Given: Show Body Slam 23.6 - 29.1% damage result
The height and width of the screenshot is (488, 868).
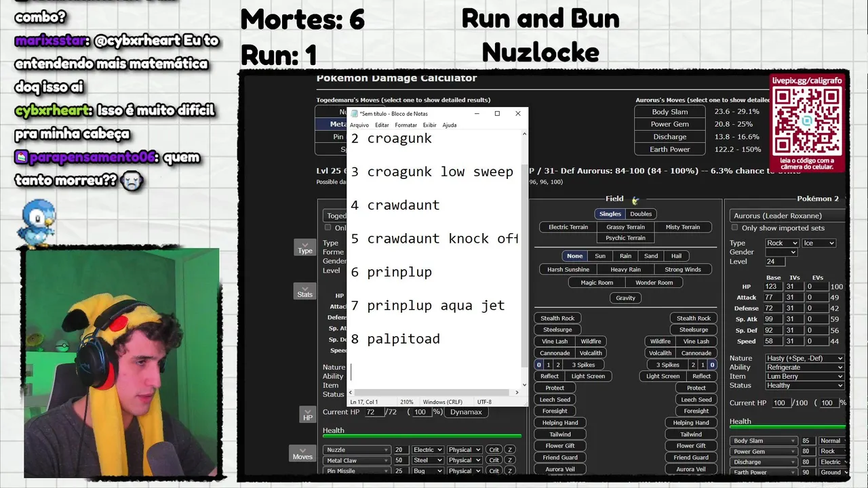Looking at the screenshot, I should [x=670, y=112].
